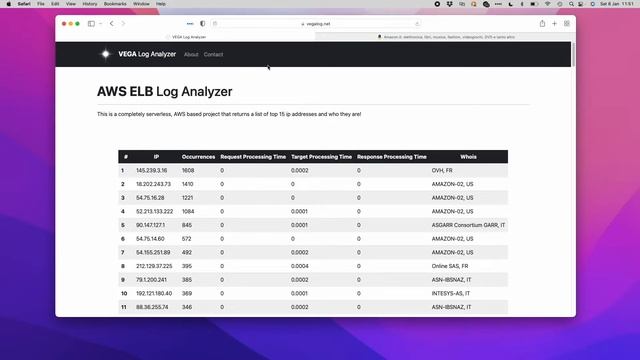Open the Safari menu

click(x=24, y=4)
